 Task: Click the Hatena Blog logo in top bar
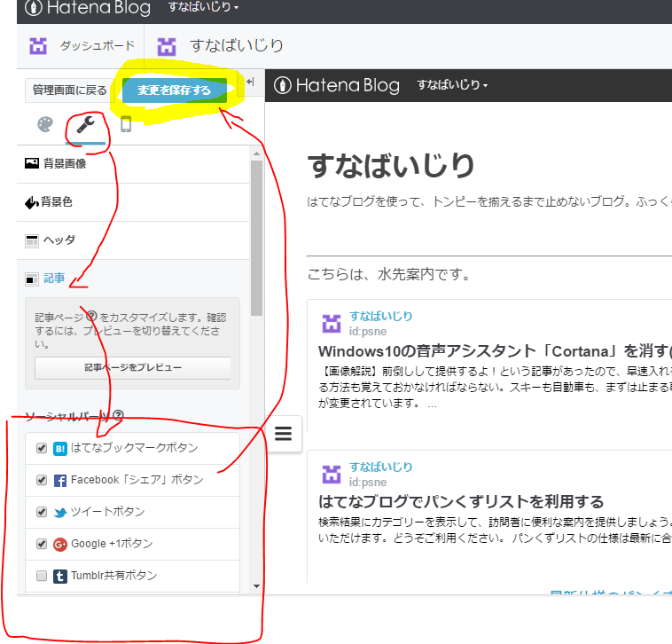88,7
